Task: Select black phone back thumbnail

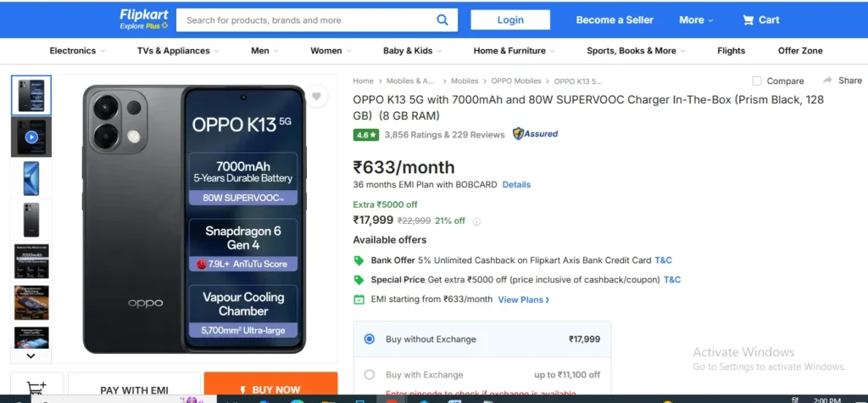Action: click(x=31, y=220)
